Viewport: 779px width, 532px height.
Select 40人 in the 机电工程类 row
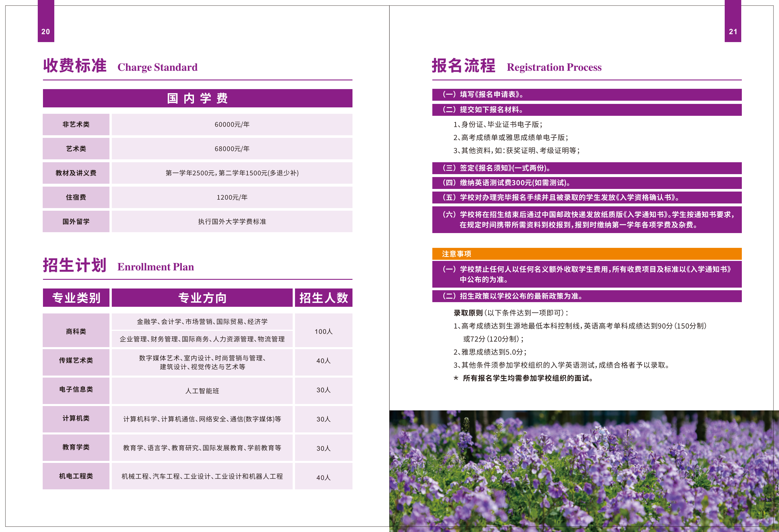323,476
